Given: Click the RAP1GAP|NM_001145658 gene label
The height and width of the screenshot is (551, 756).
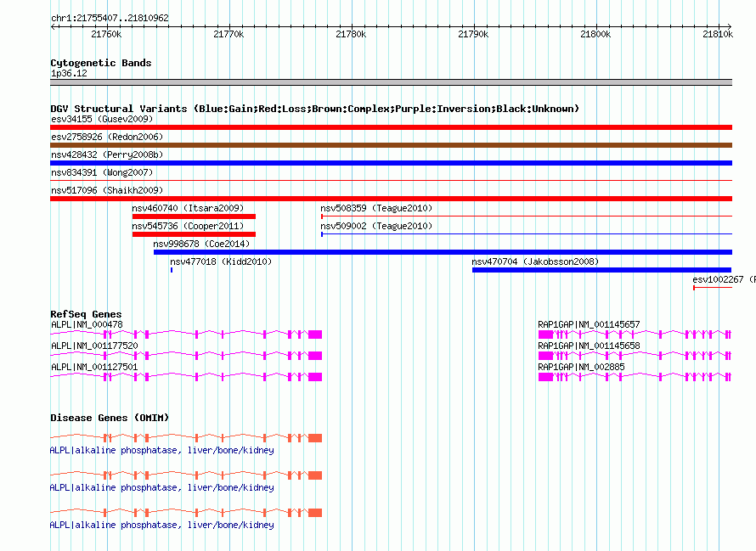Looking at the screenshot, I should [589, 346].
